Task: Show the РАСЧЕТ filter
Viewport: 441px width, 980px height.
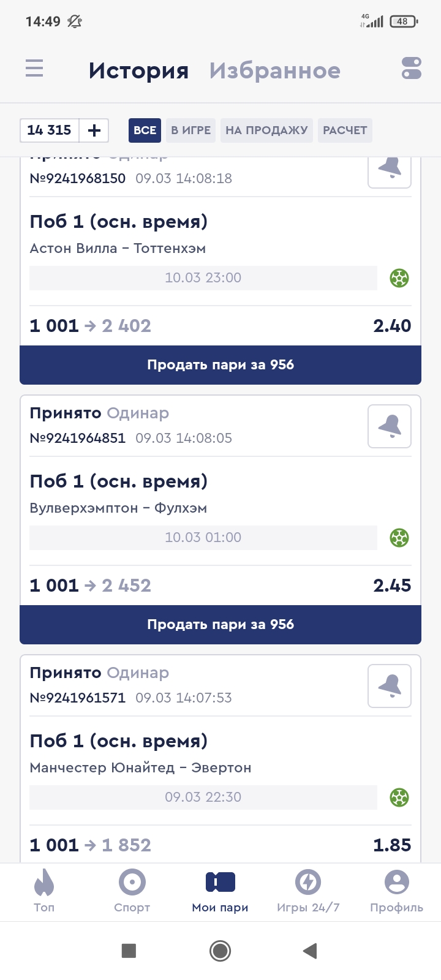Action: tap(345, 130)
